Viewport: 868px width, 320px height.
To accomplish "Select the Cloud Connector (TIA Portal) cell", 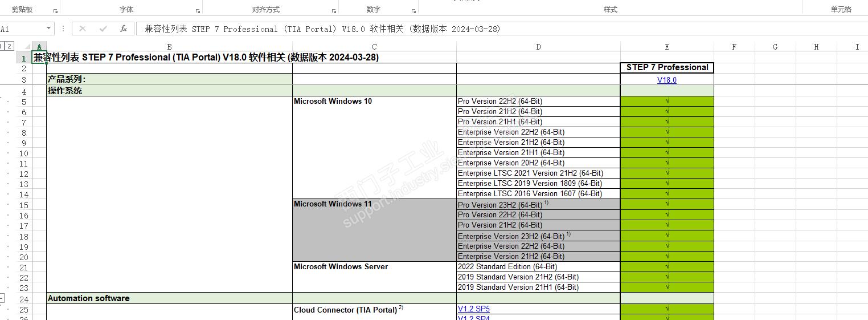I will pos(374,310).
